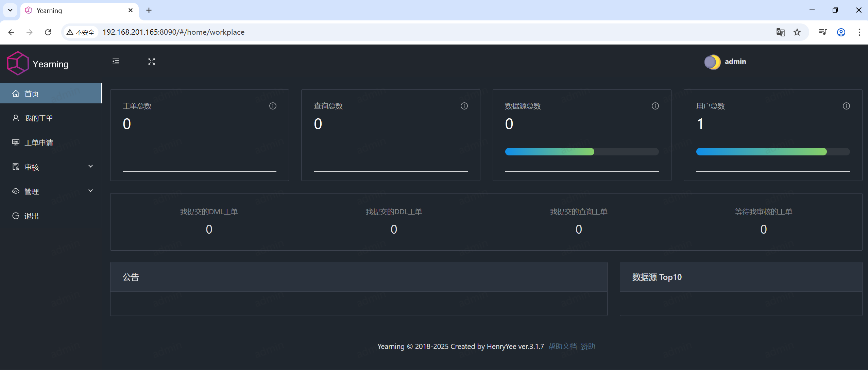
Task: Bookmark this page with star icon
Action: (x=797, y=32)
